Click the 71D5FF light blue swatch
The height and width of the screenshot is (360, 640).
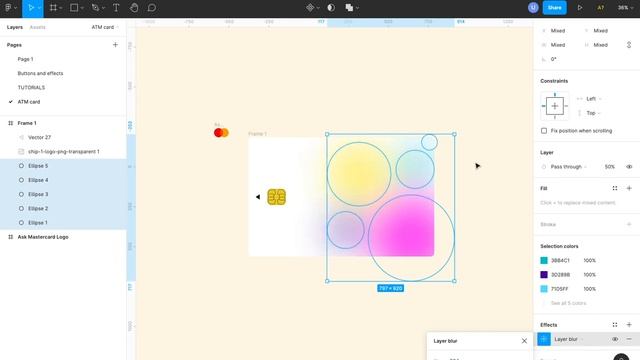(x=544, y=289)
